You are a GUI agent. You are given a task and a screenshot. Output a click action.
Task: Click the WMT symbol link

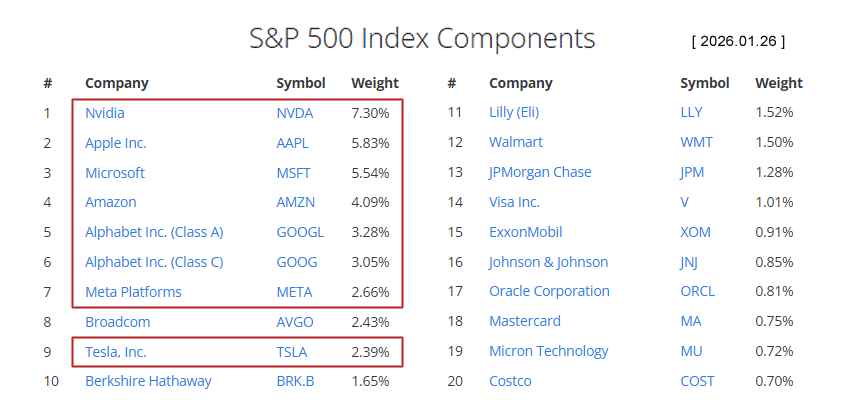(x=697, y=143)
